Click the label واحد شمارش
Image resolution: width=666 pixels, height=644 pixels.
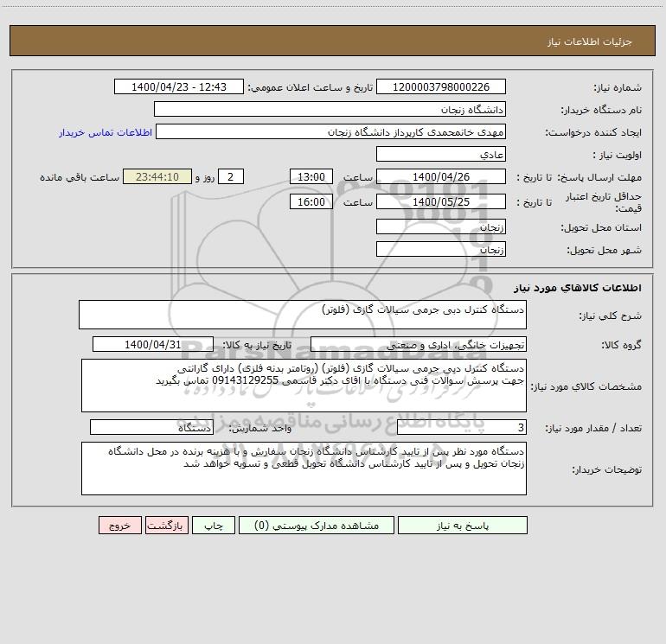click(260, 429)
